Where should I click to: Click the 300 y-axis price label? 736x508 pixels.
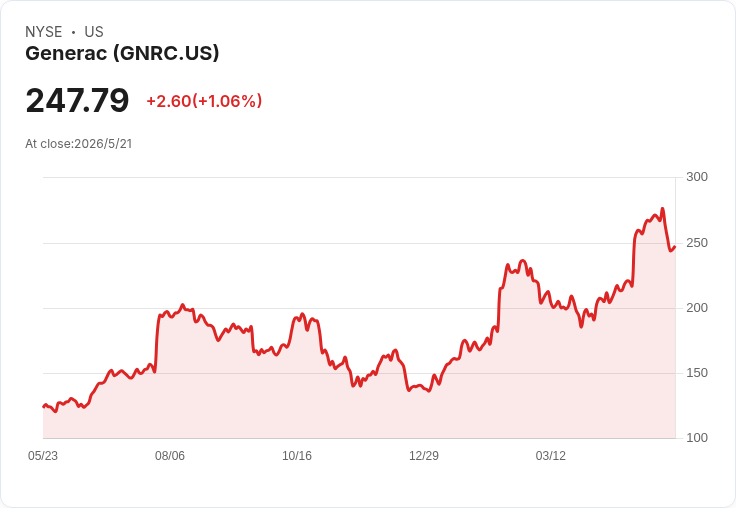(x=697, y=177)
